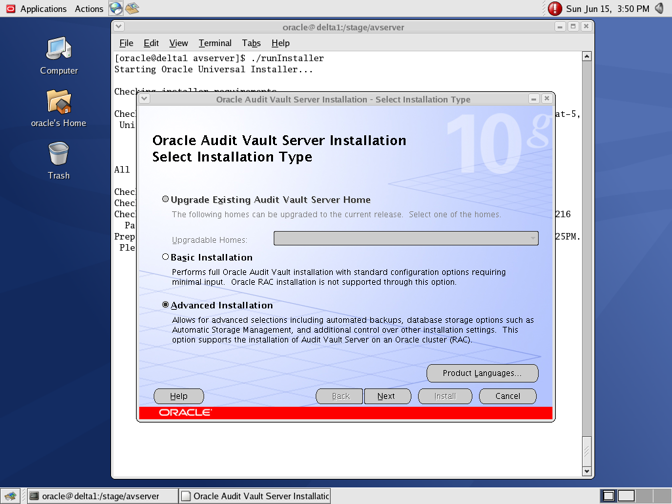This screenshot has width=672, height=504.
Task: Click the Product Languages button
Action: 482,373
